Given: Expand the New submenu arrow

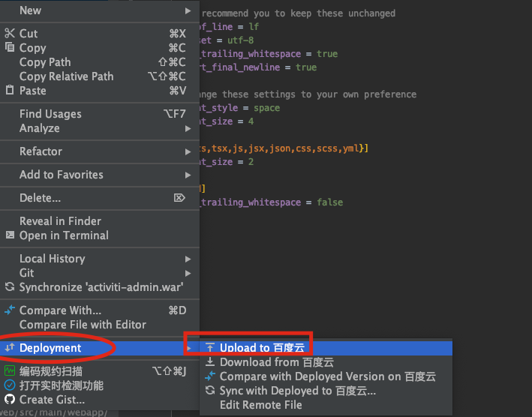Looking at the screenshot, I should 188,10.
